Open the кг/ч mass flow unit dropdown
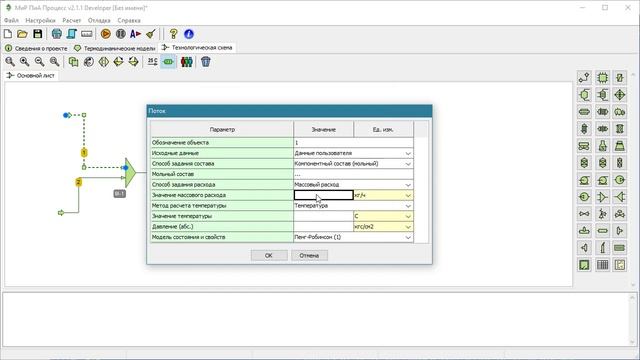This screenshot has height=360, width=640. (408, 196)
